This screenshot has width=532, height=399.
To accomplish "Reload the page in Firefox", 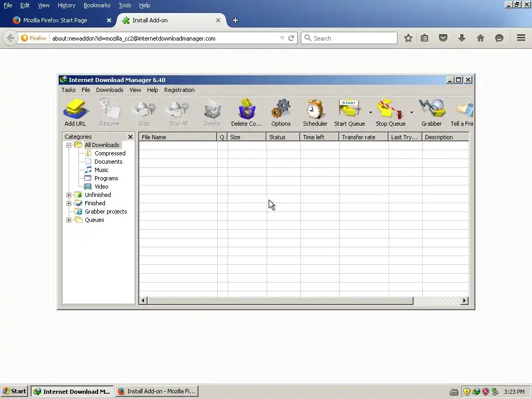I will click(x=291, y=38).
